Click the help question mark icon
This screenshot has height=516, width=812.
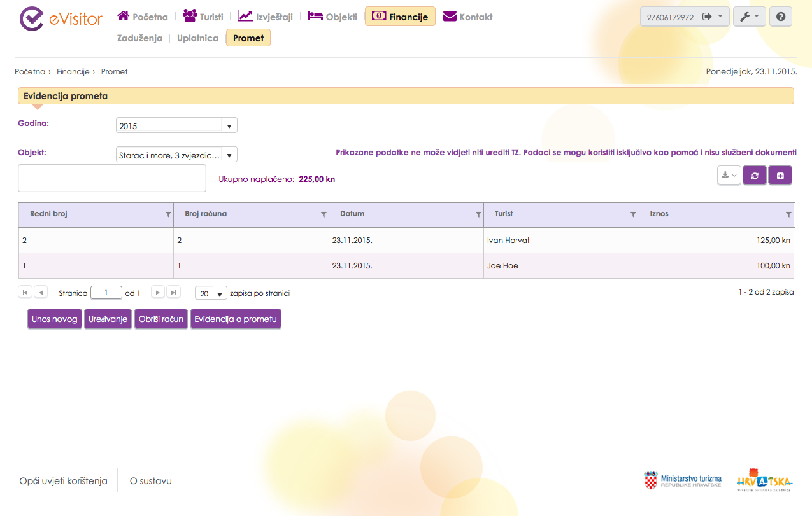pos(780,17)
